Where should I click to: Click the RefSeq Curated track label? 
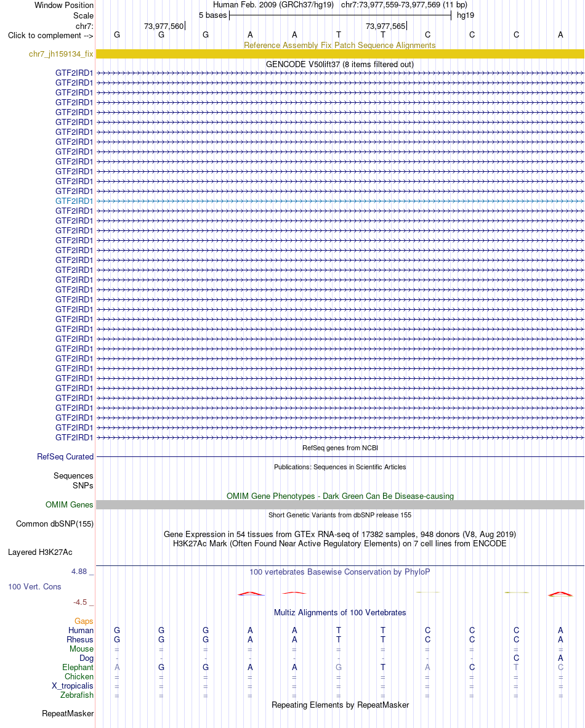[65, 457]
